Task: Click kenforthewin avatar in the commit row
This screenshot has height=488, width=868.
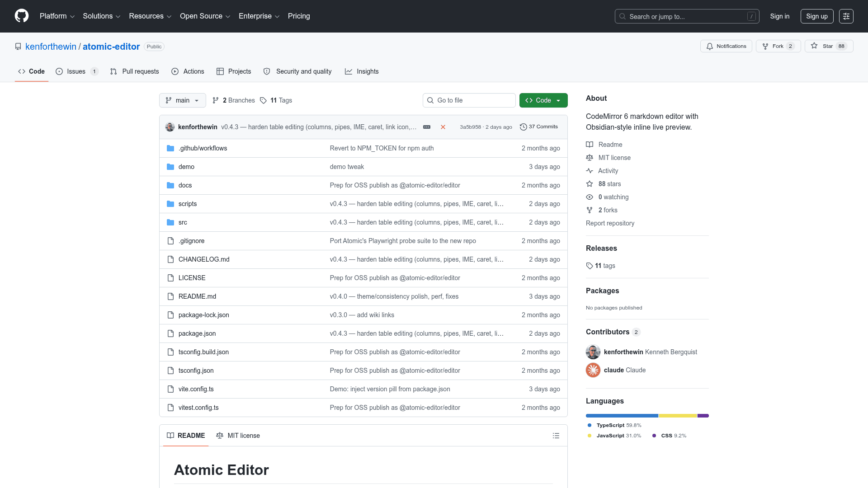Action: 170,127
